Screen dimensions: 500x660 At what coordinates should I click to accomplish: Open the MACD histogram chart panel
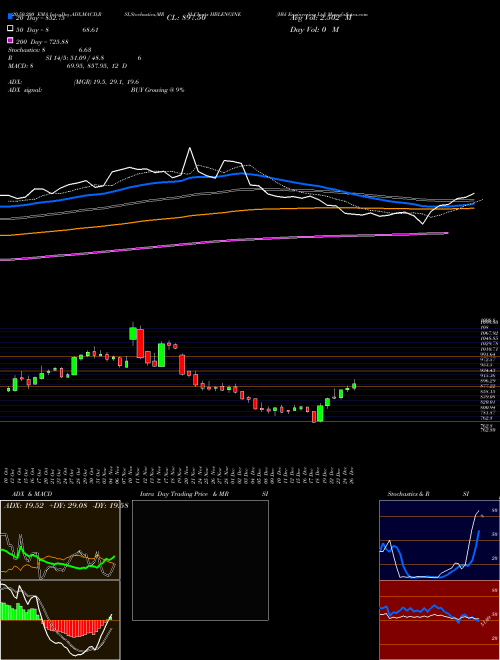coord(60,620)
